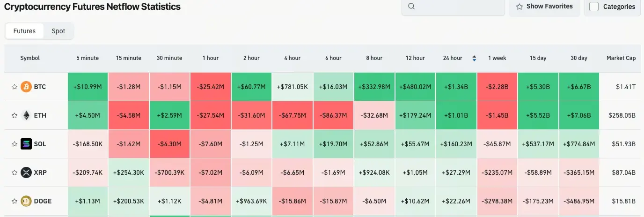Click BTC 4 hour cell +$781.05K
The image size is (644, 217).
293,87
